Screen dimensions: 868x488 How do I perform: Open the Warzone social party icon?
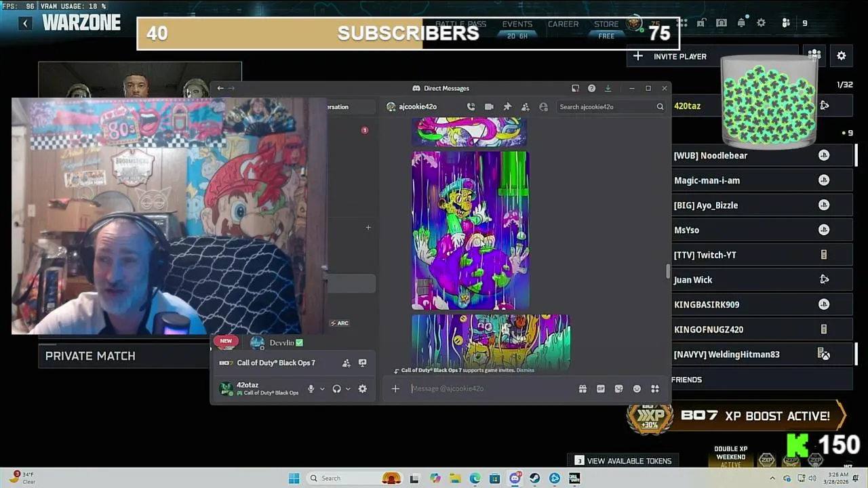coord(786,23)
